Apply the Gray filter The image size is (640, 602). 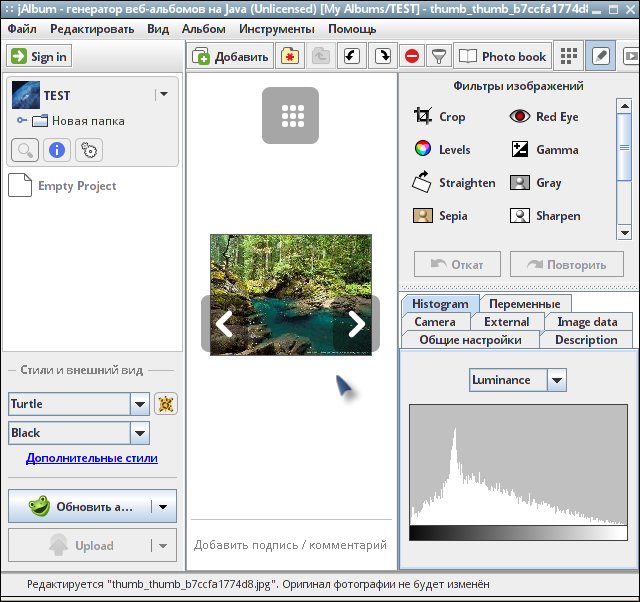(536, 182)
